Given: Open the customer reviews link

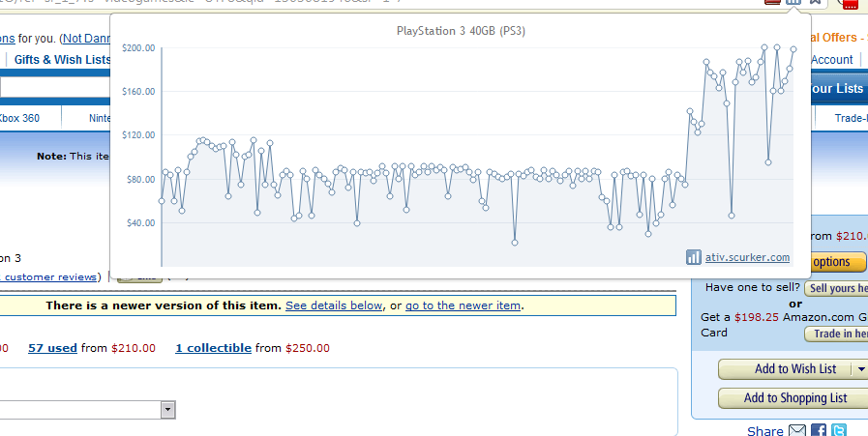Looking at the screenshot, I should pyautogui.click(x=50, y=276).
